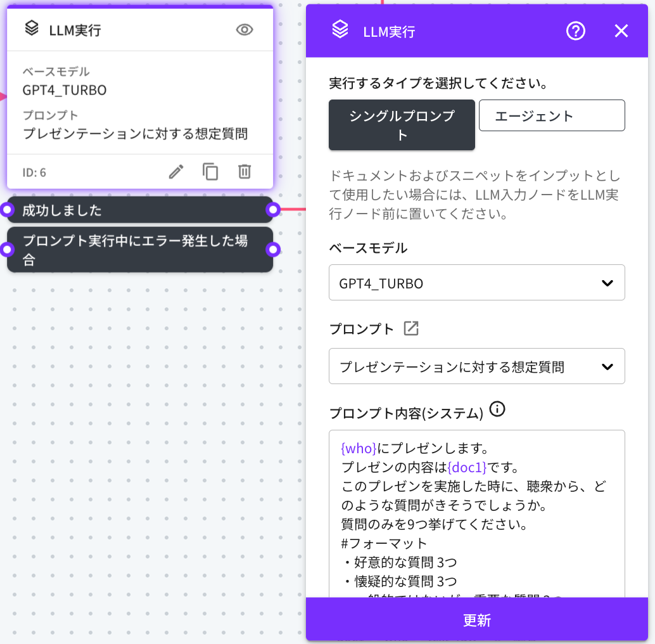The height and width of the screenshot is (644, 655).
Task: Select the シングルプロンプト type
Action: coord(402,125)
